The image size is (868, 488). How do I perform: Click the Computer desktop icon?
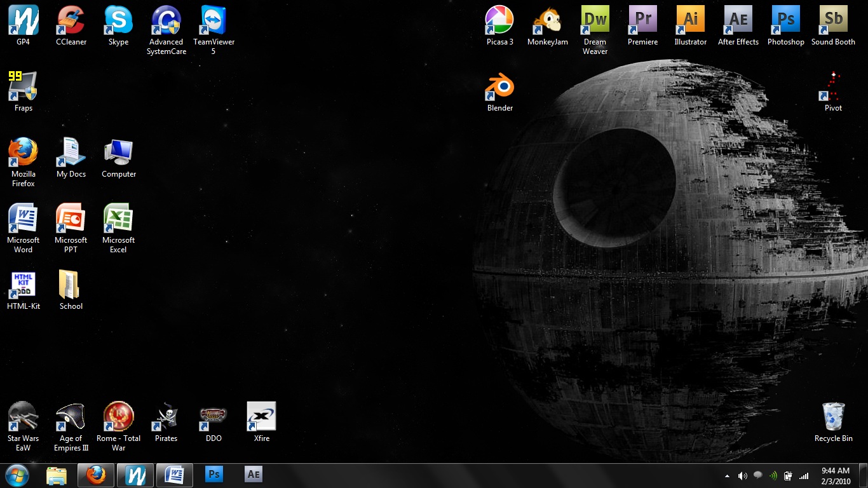[x=119, y=158]
